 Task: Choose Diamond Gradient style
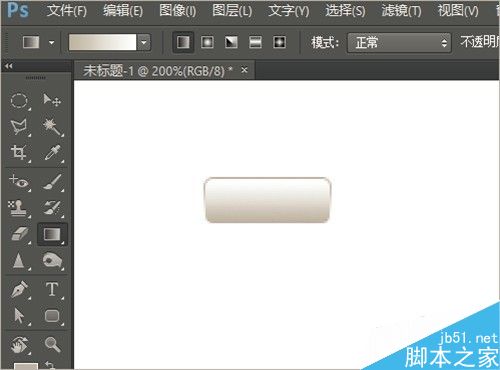point(279,42)
